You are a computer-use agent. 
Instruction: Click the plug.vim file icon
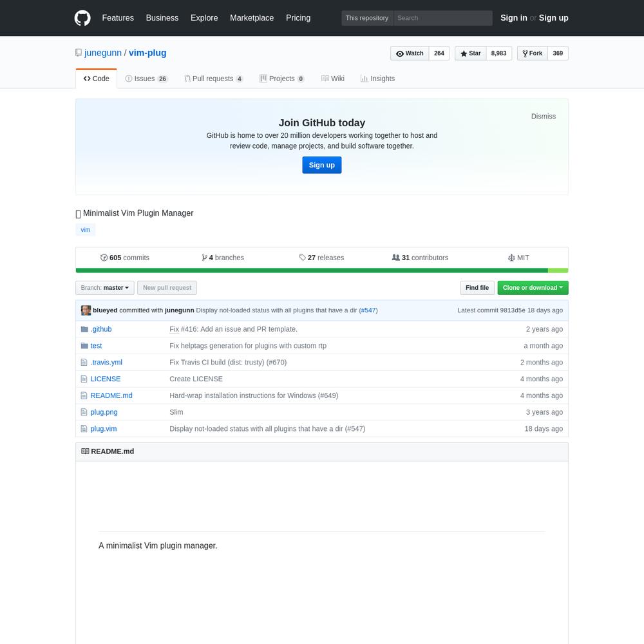coord(84,428)
